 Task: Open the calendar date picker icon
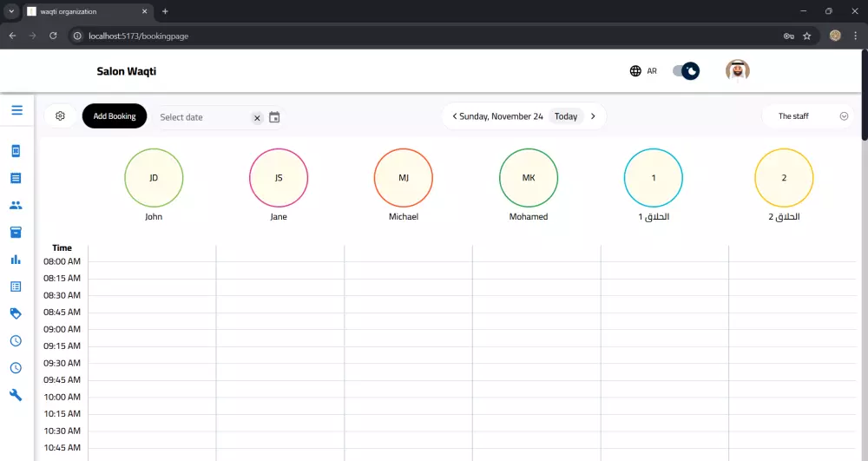pyautogui.click(x=274, y=117)
